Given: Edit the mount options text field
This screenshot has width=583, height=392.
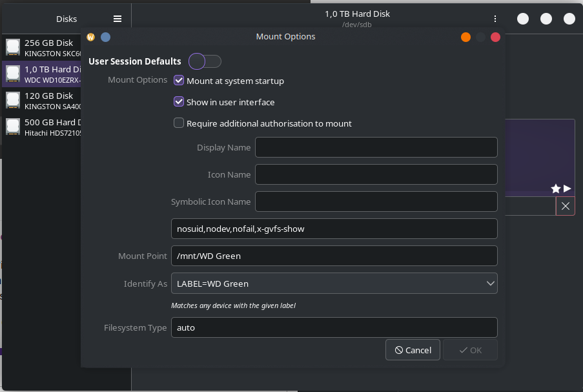Looking at the screenshot, I should click(x=334, y=229).
